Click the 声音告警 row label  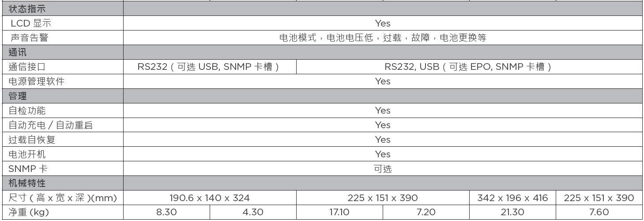[29, 38]
